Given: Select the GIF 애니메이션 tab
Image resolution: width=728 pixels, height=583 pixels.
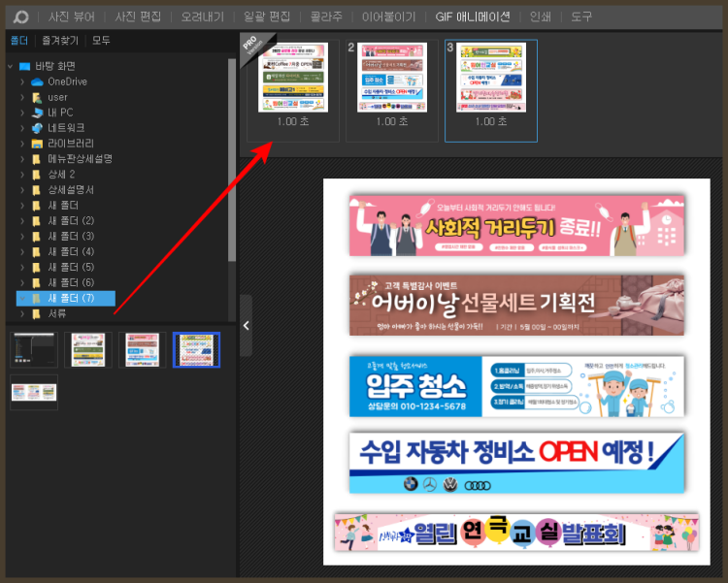Looking at the screenshot, I should (473, 17).
